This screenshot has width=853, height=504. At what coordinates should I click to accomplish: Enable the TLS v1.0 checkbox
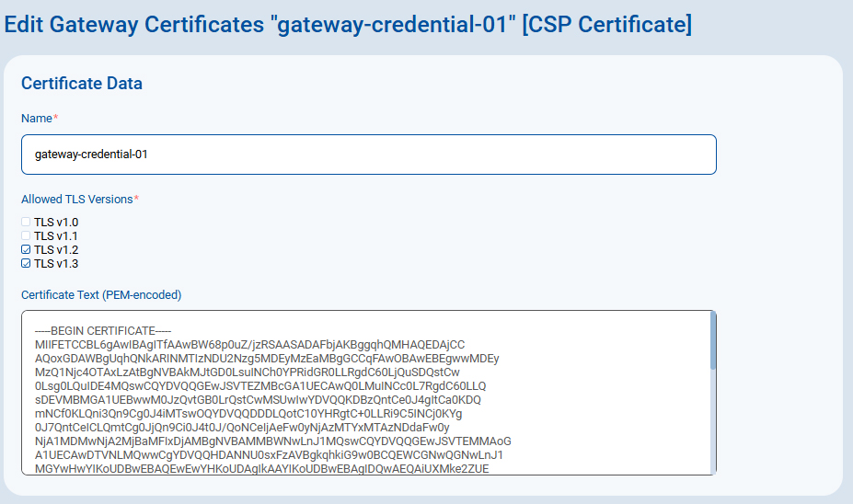(x=26, y=223)
